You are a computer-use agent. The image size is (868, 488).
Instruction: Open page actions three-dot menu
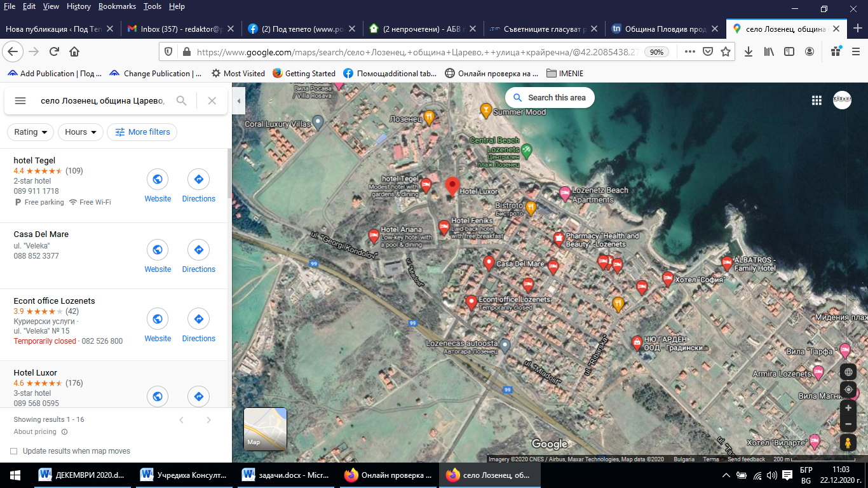[690, 51]
